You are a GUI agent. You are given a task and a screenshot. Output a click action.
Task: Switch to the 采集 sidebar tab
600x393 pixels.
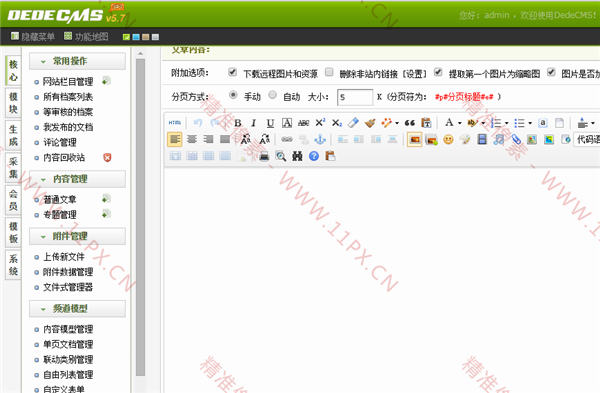click(x=13, y=168)
